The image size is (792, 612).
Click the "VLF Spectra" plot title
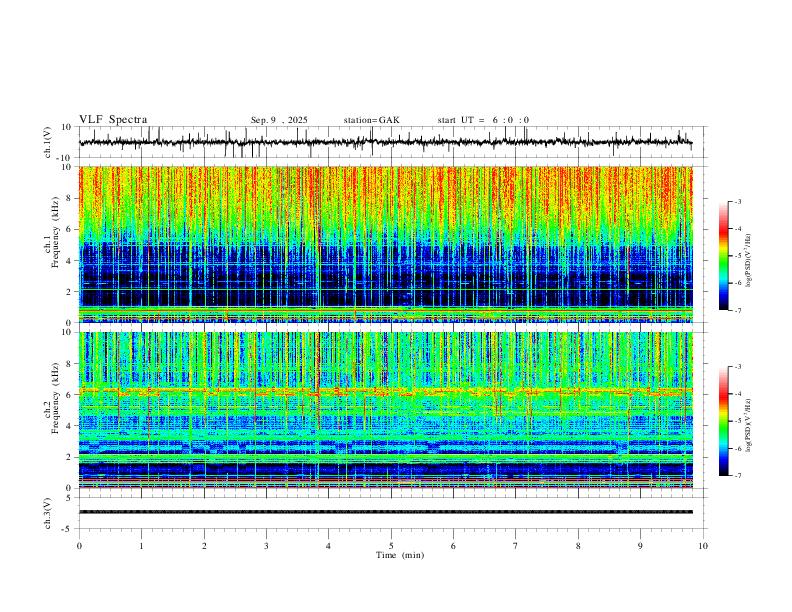coord(113,120)
